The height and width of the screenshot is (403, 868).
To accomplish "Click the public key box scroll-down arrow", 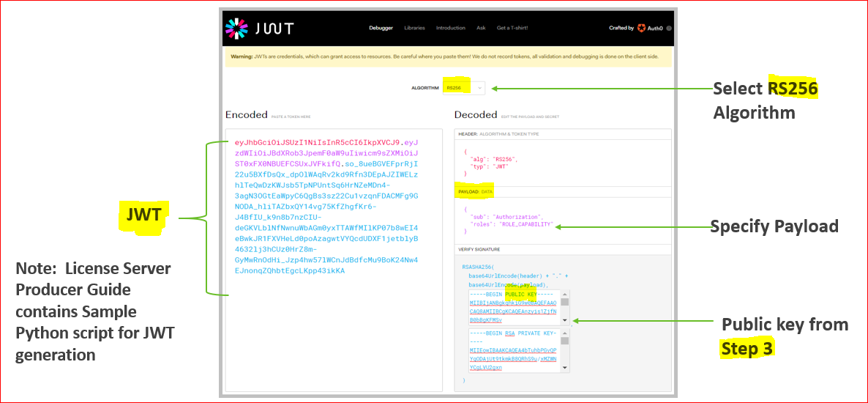I will [565, 320].
